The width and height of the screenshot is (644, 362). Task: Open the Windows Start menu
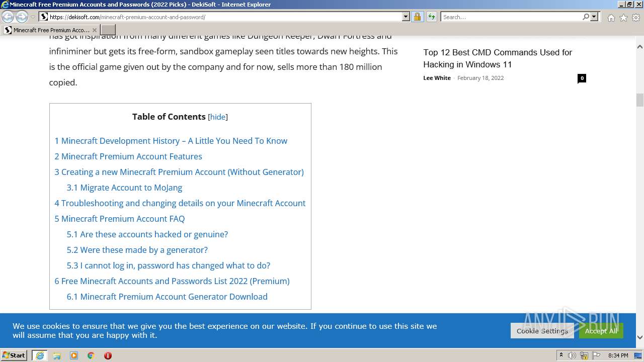tap(14, 355)
